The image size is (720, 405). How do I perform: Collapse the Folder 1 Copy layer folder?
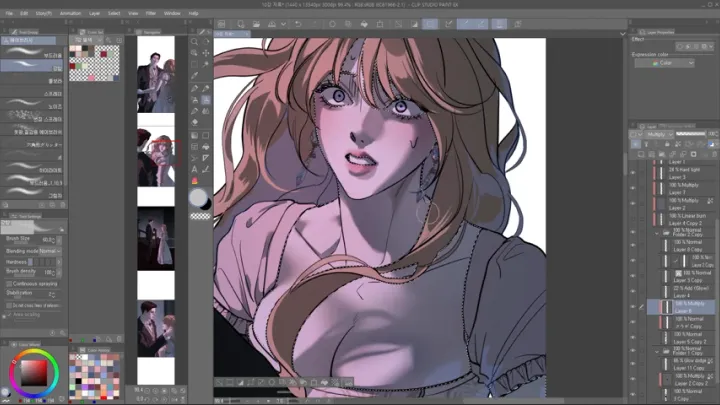[657, 352]
